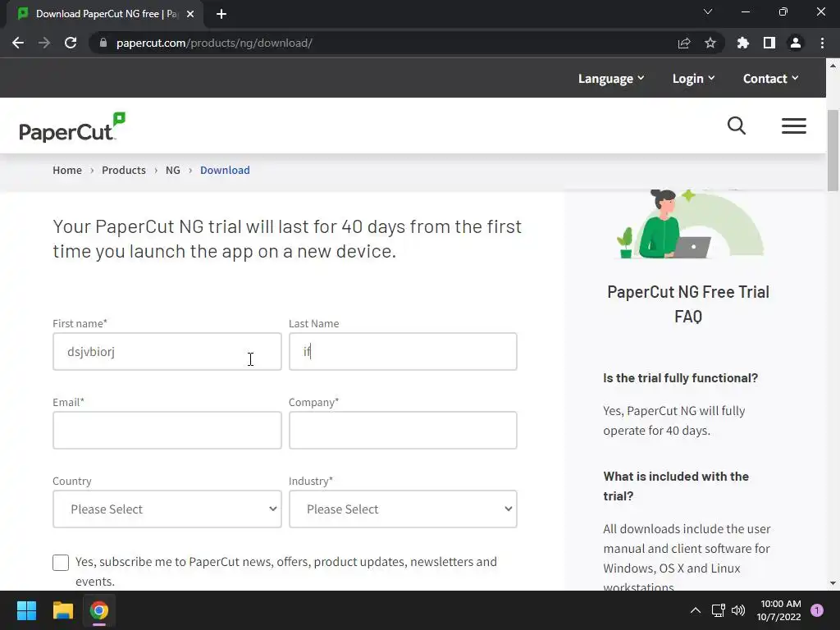Open the notification badge in the taskbar

pos(817,610)
